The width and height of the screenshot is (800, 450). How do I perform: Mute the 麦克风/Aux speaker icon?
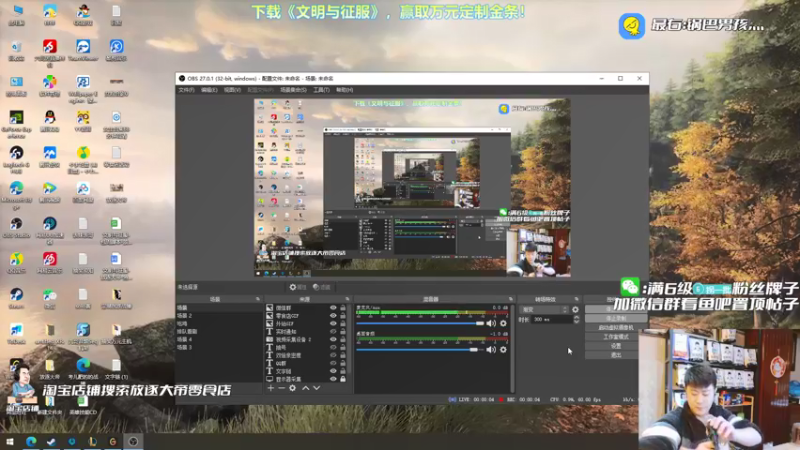pyautogui.click(x=491, y=323)
